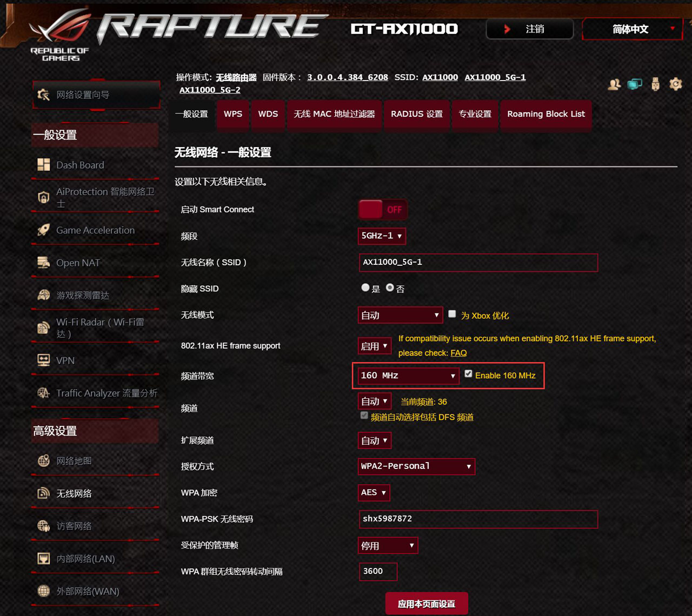
Task: Click the Open NAT sidebar icon
Action: (x=44, y=263)
